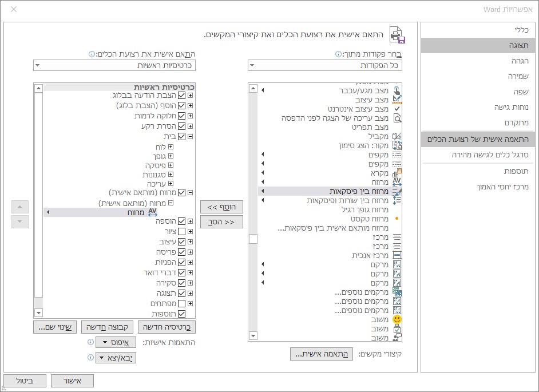This screenshot has width=539, height=392.
Task: Click the printer-and-disk customize ribbon header icon
Action: click(x=397, y=35)
